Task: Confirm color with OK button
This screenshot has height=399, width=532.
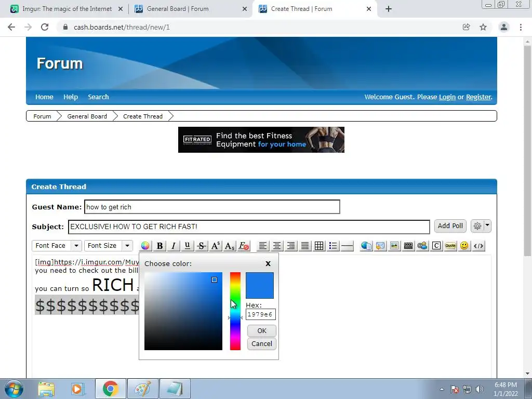Action: point(262,331)
